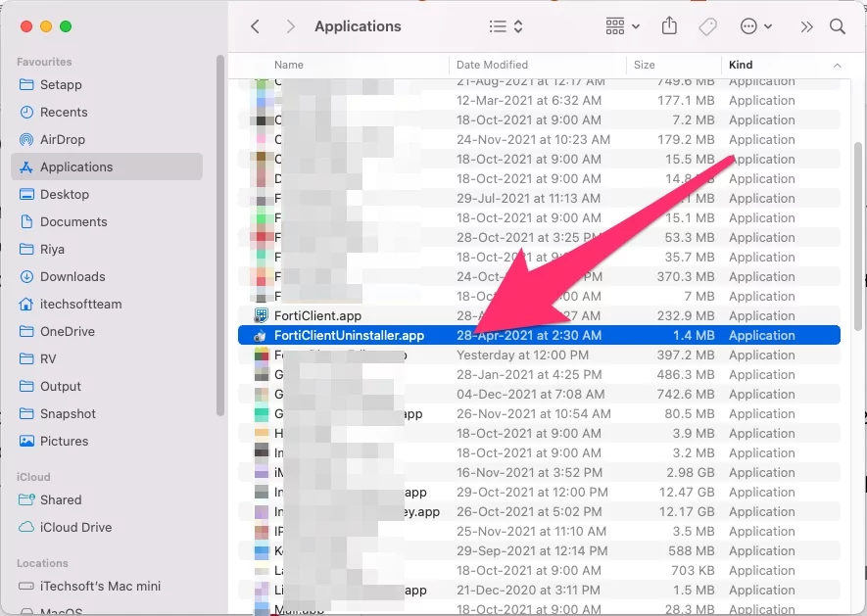Open the Group By options dropdown
The height and width of the screenshot is (616, 867).
coord(623,26)
